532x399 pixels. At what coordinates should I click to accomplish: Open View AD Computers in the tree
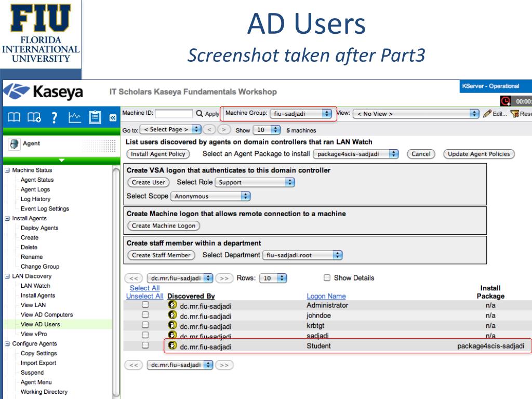[x=47, y=314]
